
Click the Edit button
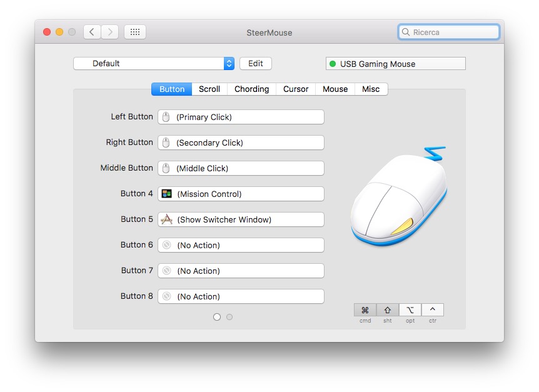[255, 64]
